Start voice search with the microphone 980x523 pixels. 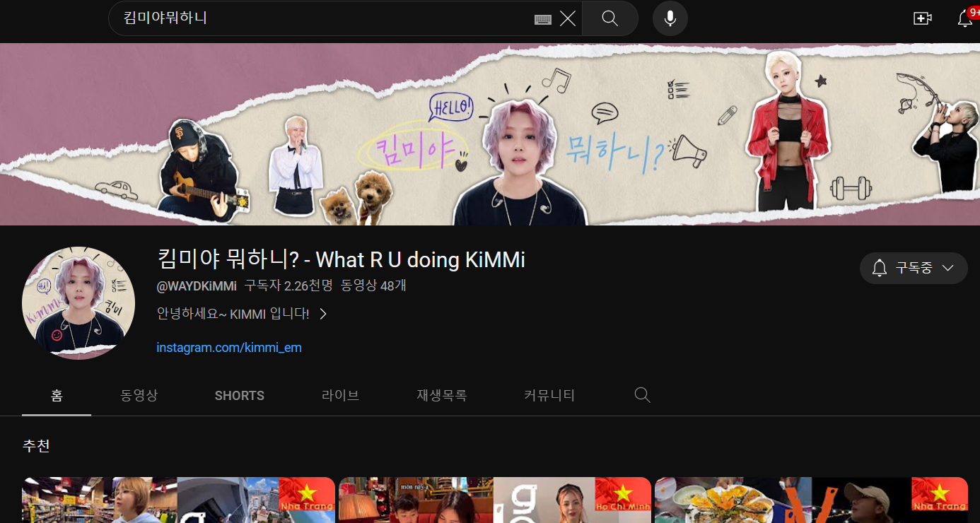pyautogui.click(x=670, y=18)
